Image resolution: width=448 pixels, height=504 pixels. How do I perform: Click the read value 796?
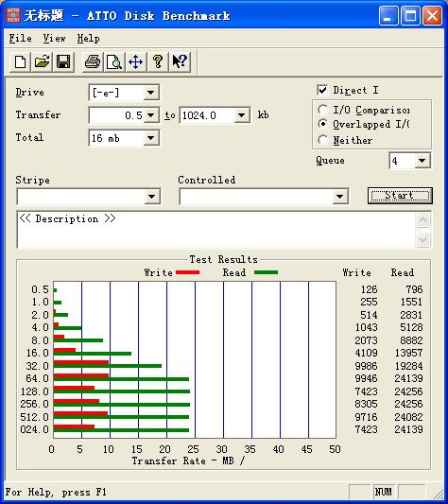click(x=414, y=289)
